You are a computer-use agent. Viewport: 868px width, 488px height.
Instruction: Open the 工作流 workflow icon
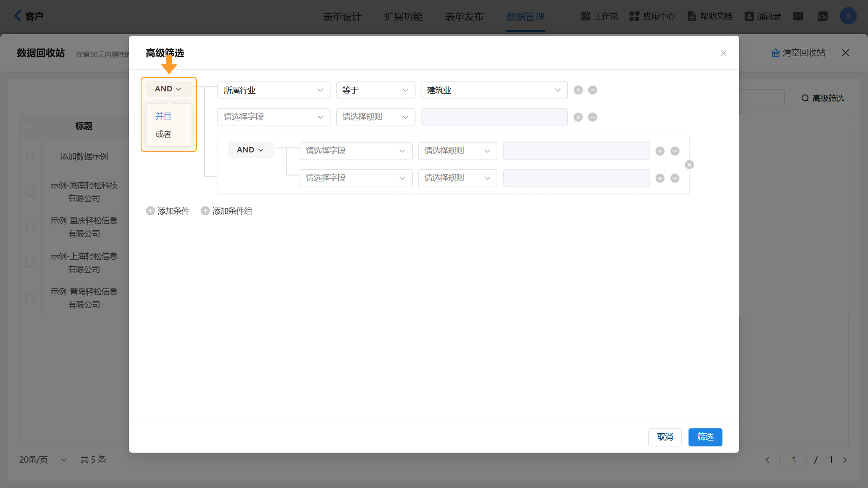click(x=586, y=16)
